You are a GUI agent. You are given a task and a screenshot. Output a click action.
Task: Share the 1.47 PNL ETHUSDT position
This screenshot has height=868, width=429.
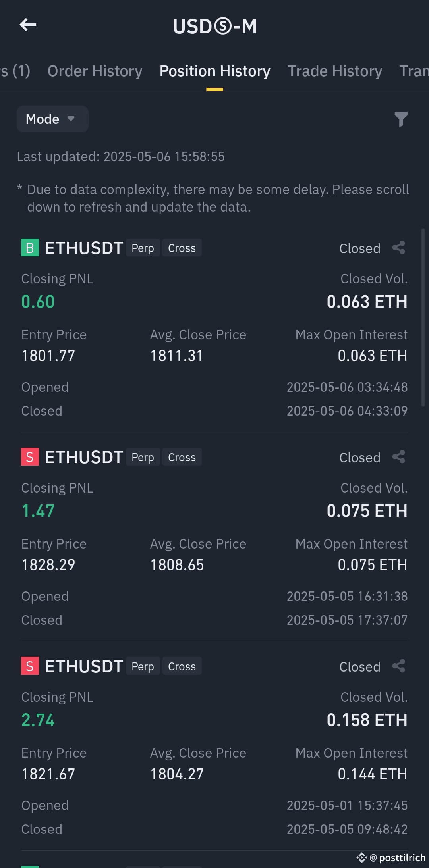pos(399,457)
